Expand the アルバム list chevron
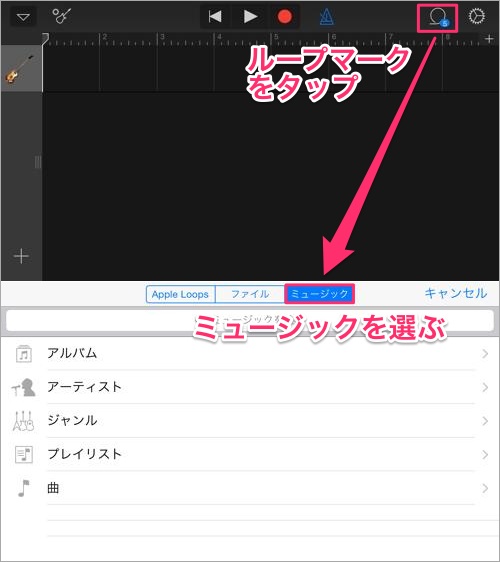This screenshot has width=500, height=562. 485,354
